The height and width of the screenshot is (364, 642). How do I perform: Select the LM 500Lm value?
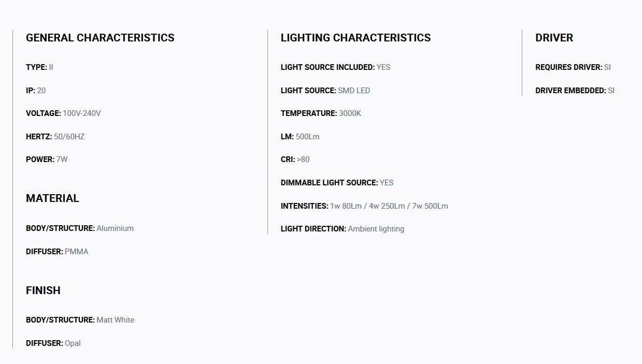point(300,137)
